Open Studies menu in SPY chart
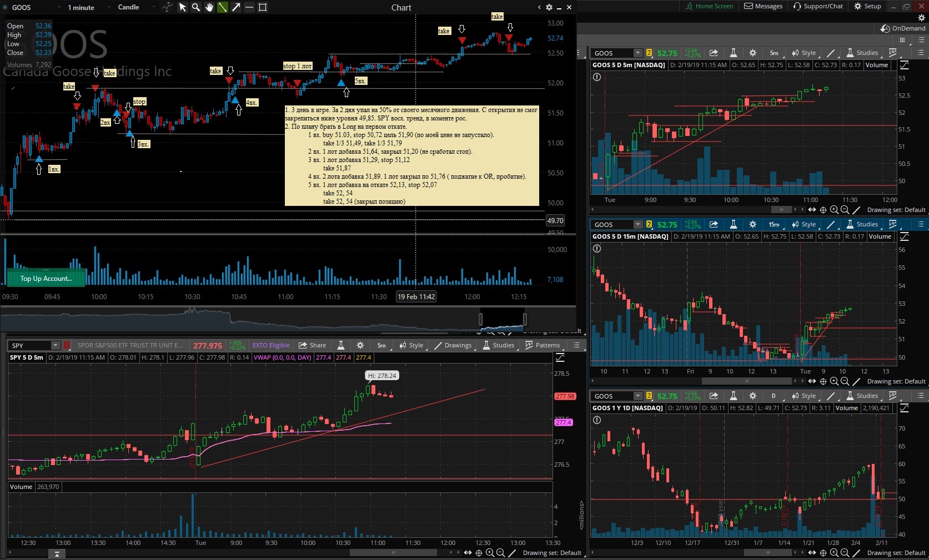Image resolution: width=929 pixels, height=560 pixels. [x=498, y=345]
